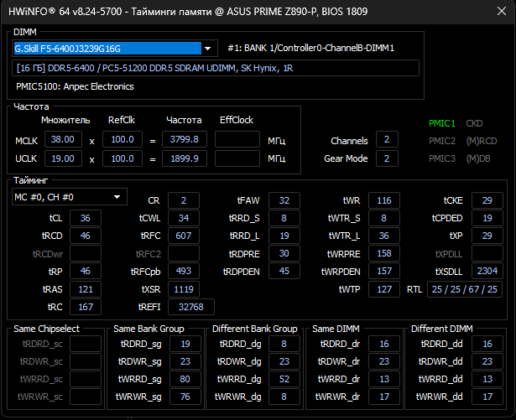Click the CKD indicator label

pos(474,124)
